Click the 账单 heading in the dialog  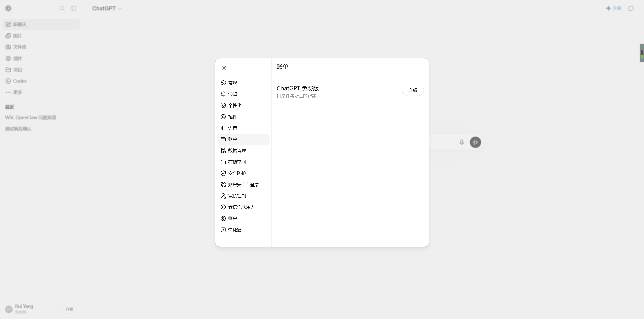coord(282,67)
